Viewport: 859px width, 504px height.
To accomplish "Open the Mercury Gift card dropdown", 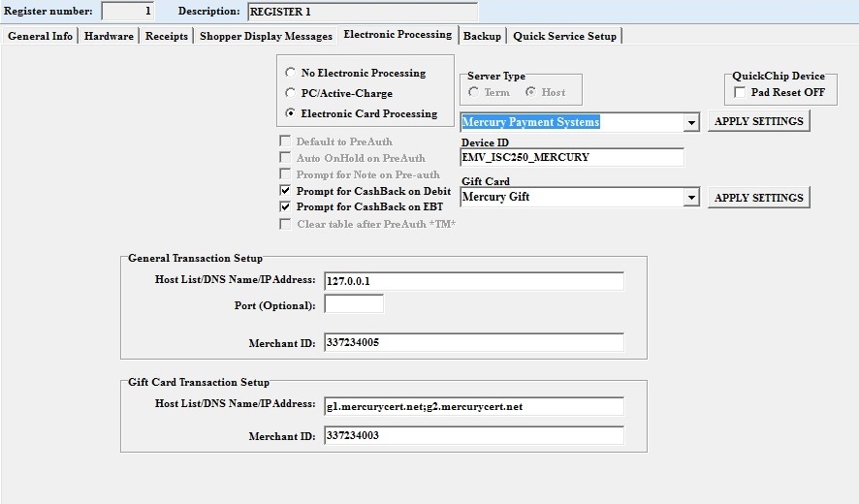I will click(x=690, y=197).
